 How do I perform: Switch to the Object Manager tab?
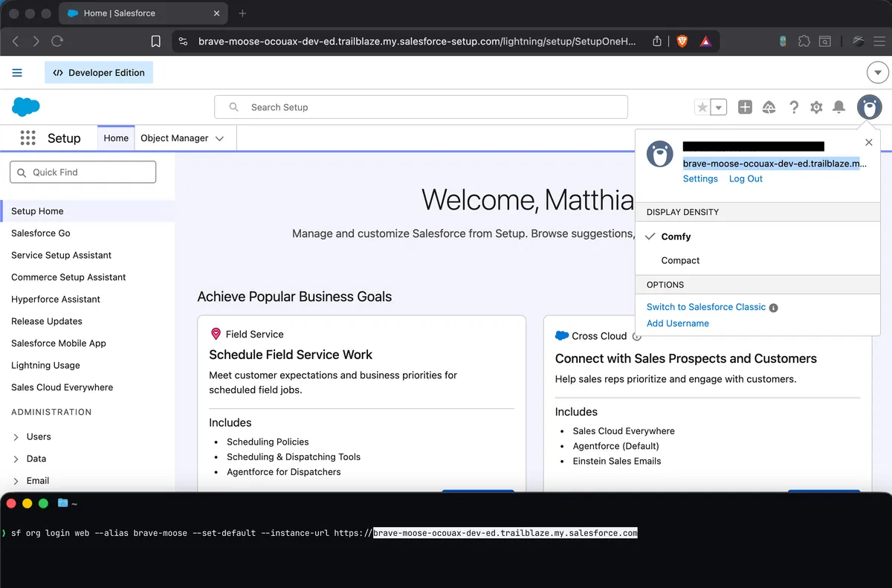(x=174, y=138)
